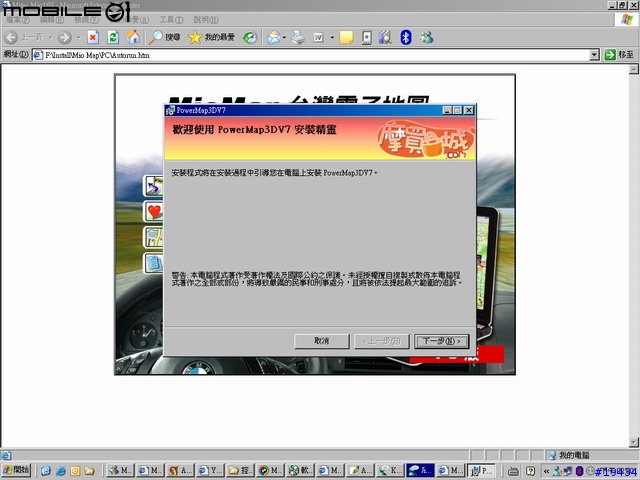Click the forward arrow in Internet Explorer
The width and height of the screenshot is (640, 480).
64,38
